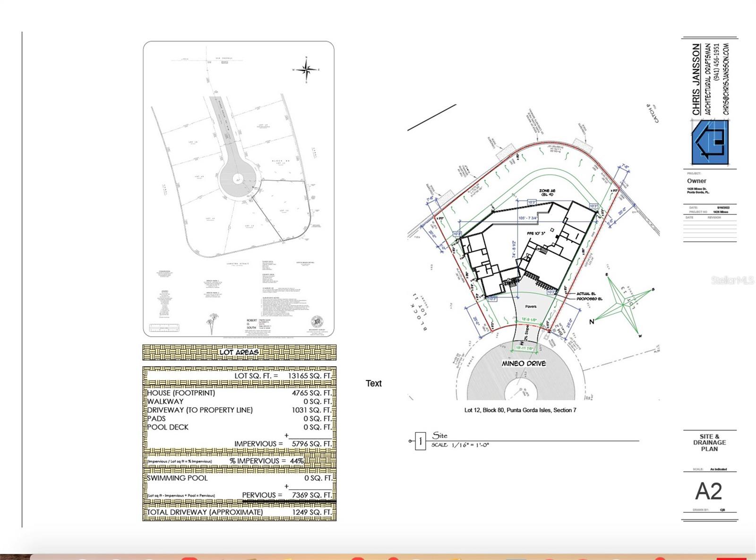Click the black compass rose on survey
The width and height of the screenshot is (756, 560).
[306, 70]
